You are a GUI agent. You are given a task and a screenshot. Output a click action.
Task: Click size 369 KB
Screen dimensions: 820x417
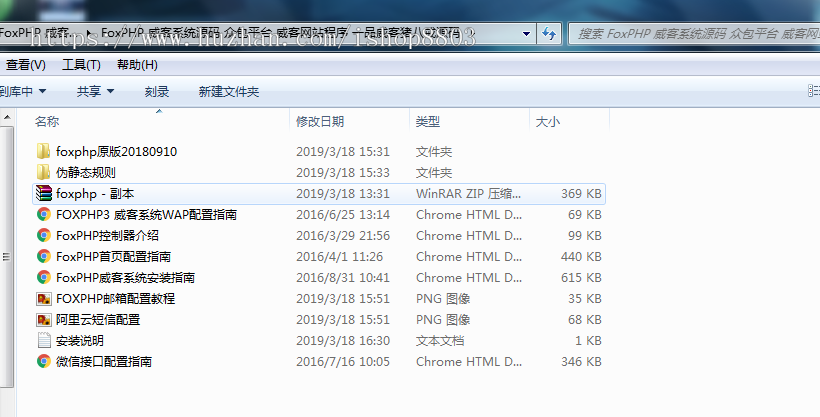click(x=582, y=194)
